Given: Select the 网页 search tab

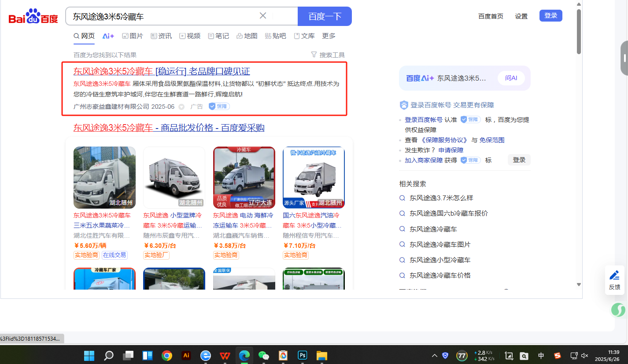Looking at the screenshot, I should (84, 36).
